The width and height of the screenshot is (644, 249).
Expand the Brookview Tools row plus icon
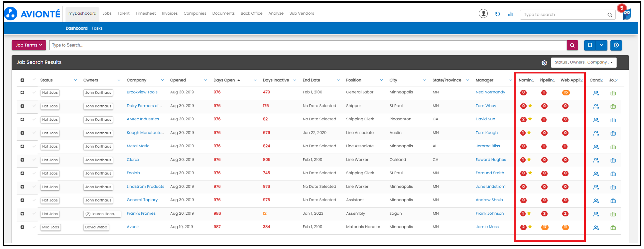click(22, 92)
